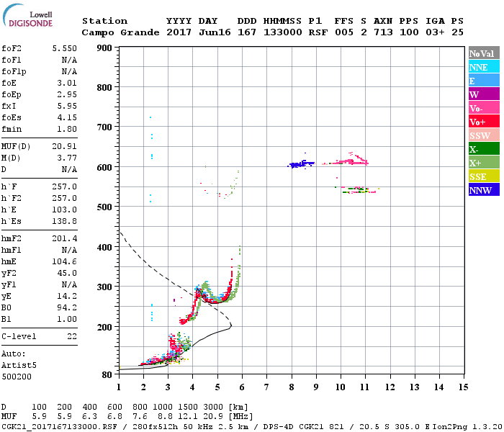Click the RSF program value
Screen dimensions: 504x432
[318, 32]
